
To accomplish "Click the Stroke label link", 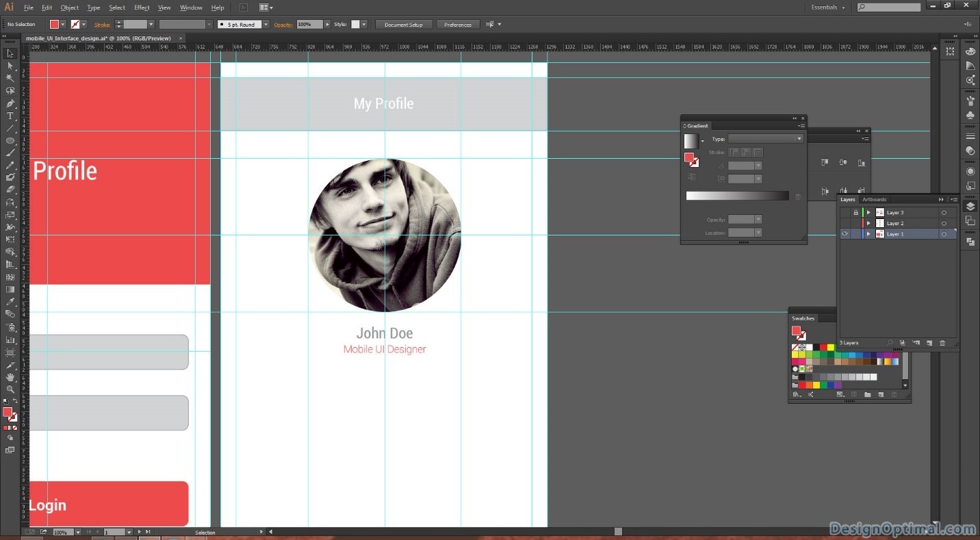I will pyautogui.click(x=102, y=25).
